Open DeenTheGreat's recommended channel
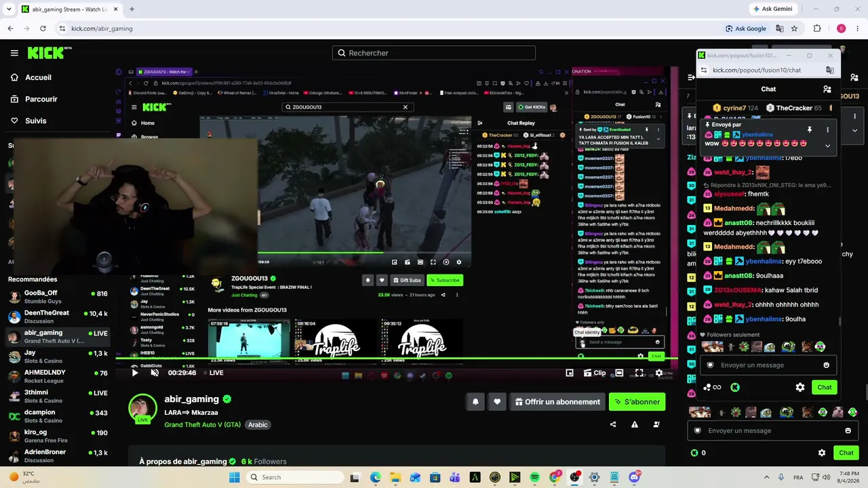The width and height of the screenshot is (868, 488). (58, 317)
